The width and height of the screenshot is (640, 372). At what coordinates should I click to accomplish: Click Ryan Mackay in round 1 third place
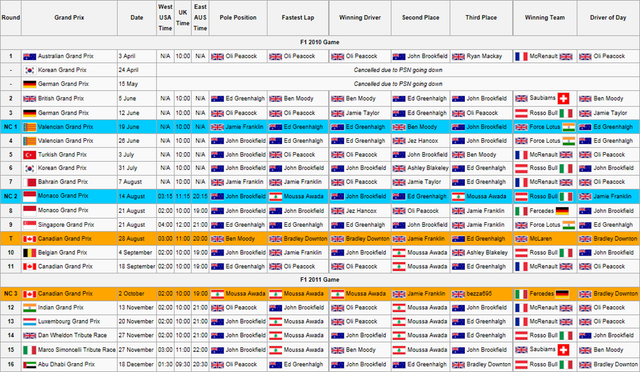pos(484,56)
